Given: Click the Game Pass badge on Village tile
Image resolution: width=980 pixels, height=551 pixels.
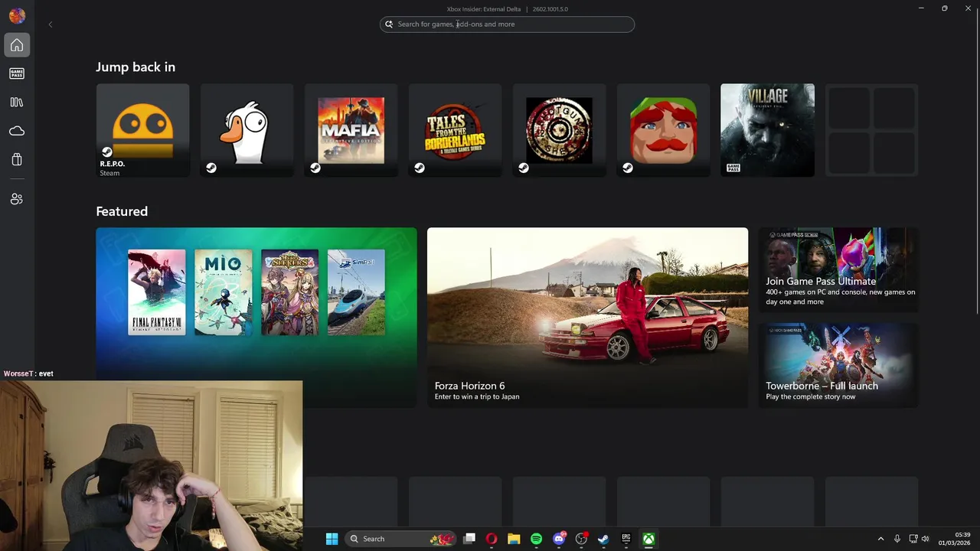Looking at the screenshot, I should click(x=733, y=168).
